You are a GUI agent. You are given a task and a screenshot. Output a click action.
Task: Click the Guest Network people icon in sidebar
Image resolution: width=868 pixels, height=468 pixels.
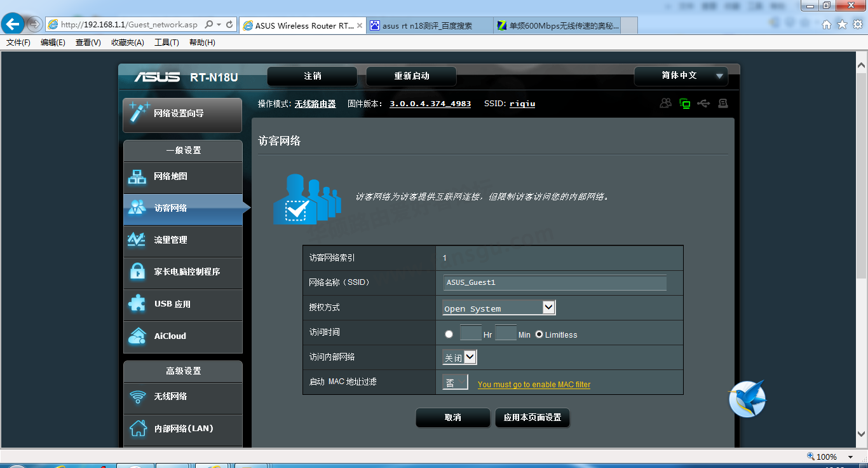pyautogui.click(x=137, y=208)
